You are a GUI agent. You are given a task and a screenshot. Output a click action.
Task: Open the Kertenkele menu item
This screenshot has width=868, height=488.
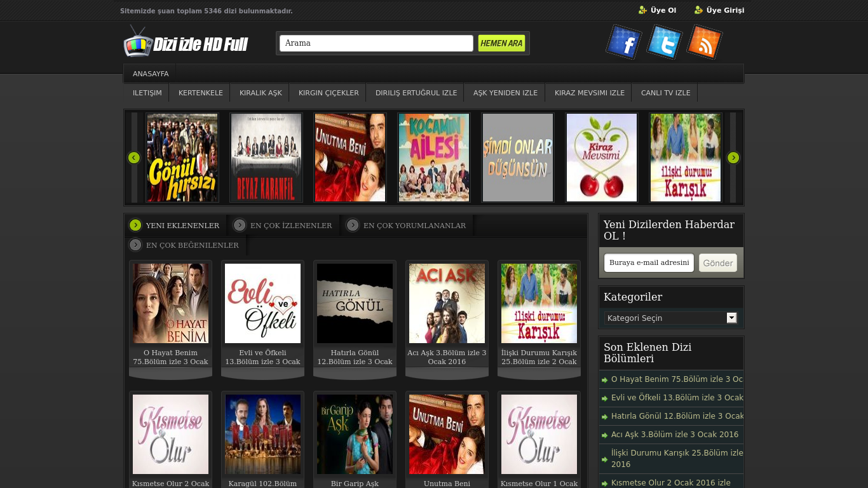coord(201,93)
